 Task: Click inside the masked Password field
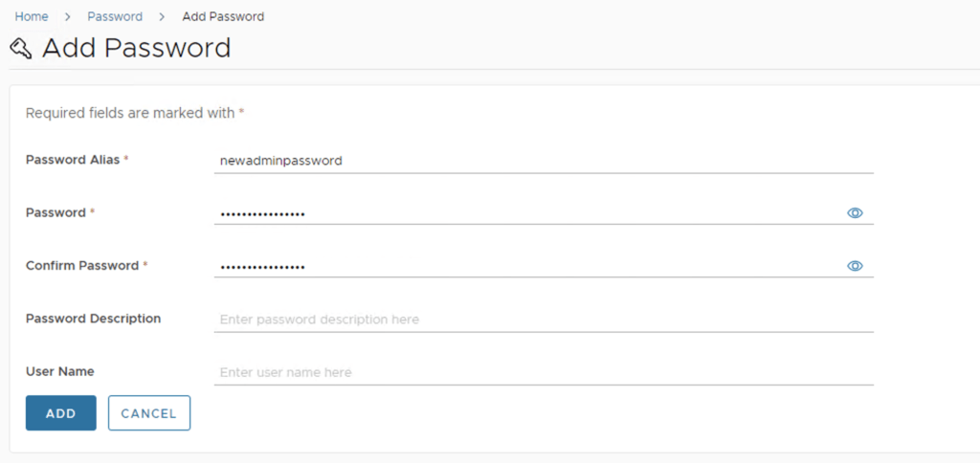tap(526, 213)
